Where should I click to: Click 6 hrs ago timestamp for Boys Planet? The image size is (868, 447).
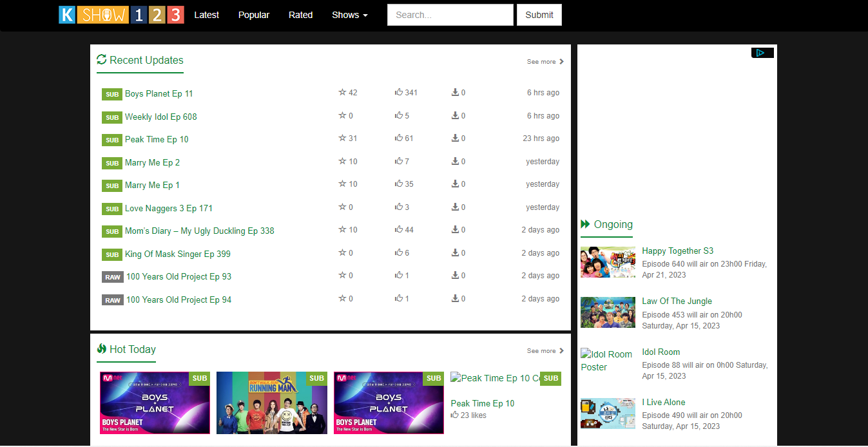pos(543,93)
